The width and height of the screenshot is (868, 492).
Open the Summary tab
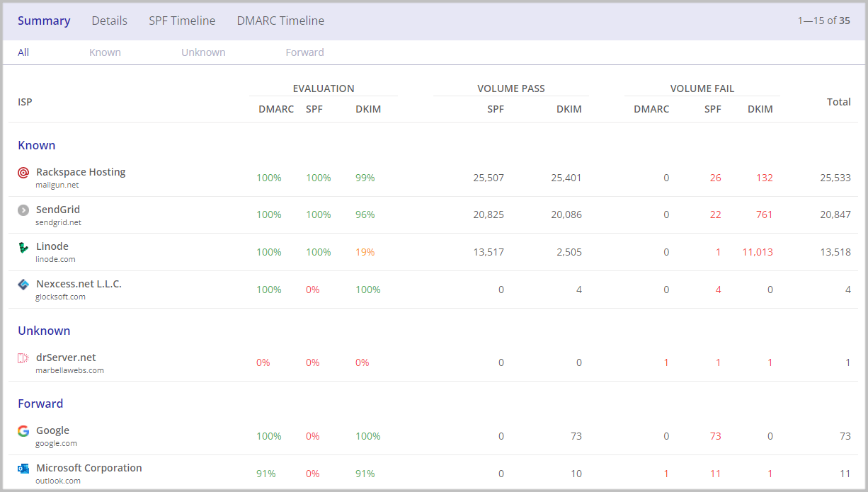point(44,21)
